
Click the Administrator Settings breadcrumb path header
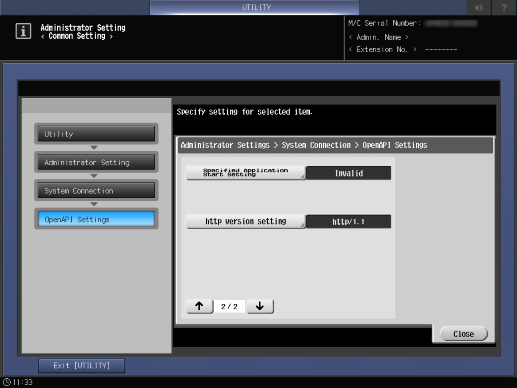coord(304,145)
